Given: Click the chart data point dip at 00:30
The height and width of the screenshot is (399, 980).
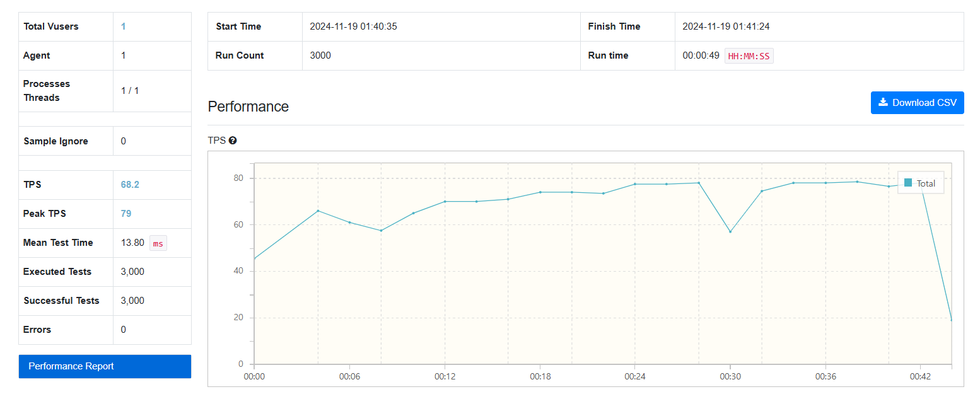Looking at the screenshot, I should (x=730, y=231).
